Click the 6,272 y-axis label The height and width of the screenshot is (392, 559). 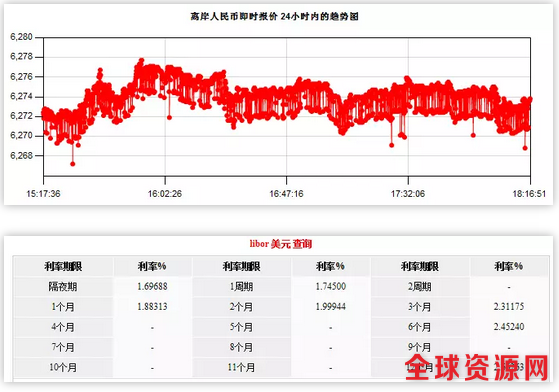tap(21, 116)
